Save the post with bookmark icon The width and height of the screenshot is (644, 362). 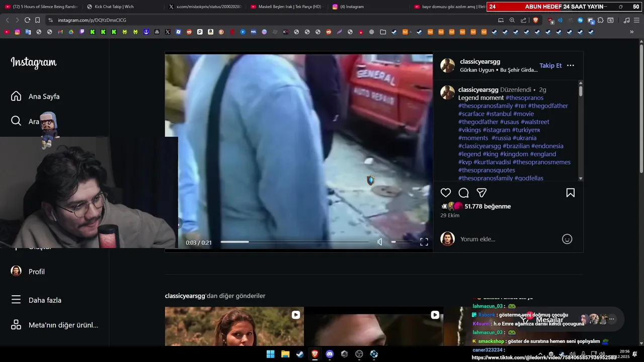571,193
